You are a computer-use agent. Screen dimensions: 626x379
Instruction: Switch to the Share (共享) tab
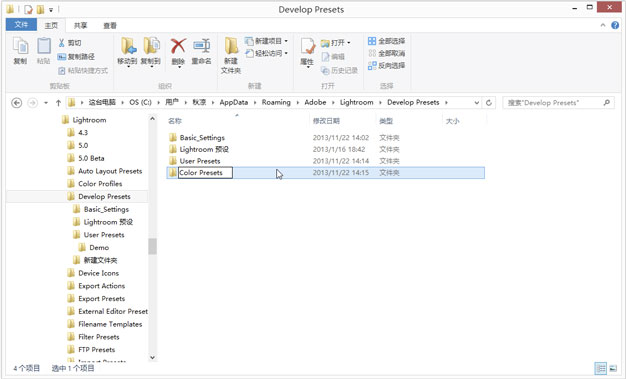click(x=80, y=26)
